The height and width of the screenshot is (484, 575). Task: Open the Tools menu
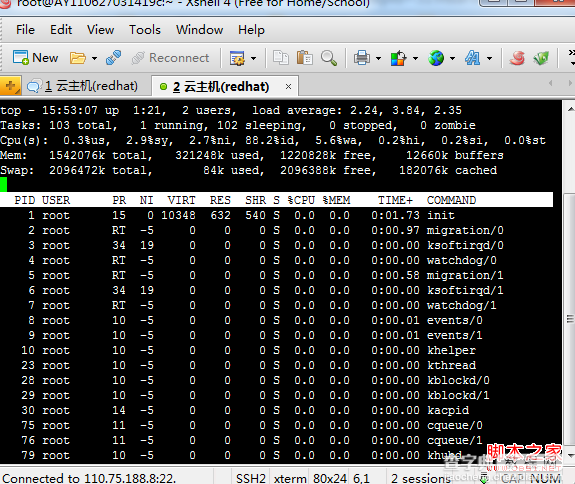(x=145, y=30)
